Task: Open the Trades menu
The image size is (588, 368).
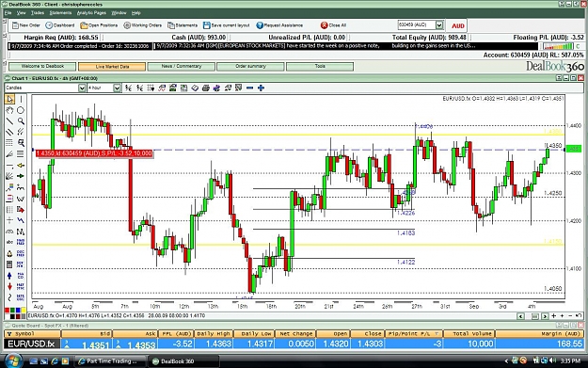Action: tap(38, 13)
